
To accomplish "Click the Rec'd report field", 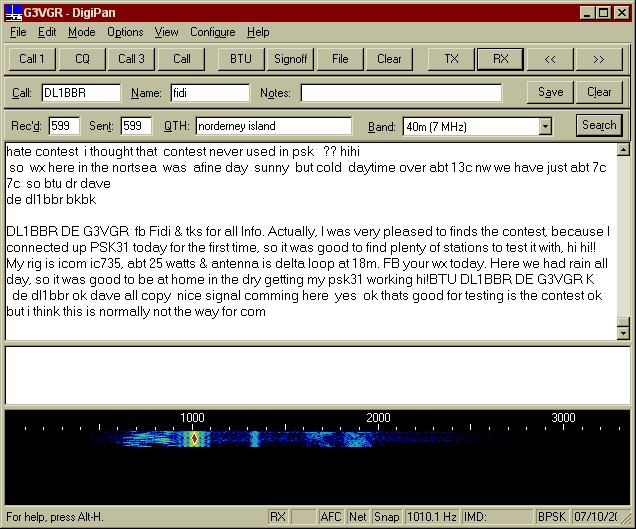I will coord(64,126).
